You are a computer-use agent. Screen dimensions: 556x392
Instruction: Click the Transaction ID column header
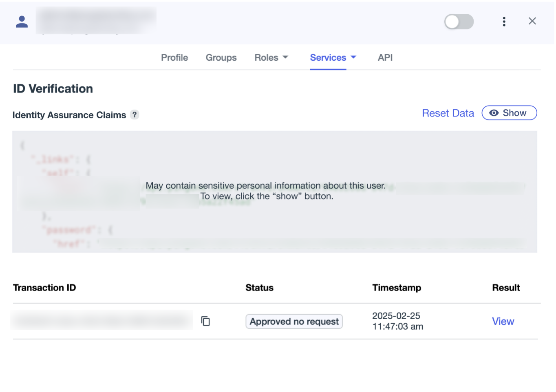(44, 287)
